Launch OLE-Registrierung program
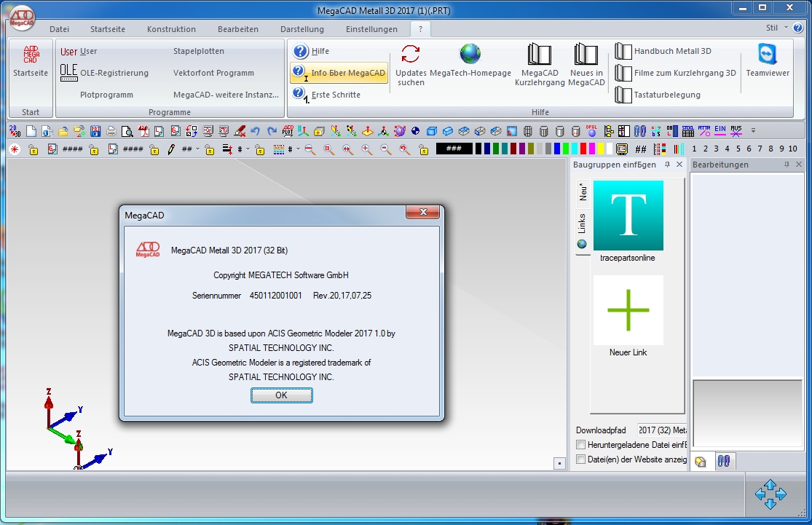 point(105,73)
